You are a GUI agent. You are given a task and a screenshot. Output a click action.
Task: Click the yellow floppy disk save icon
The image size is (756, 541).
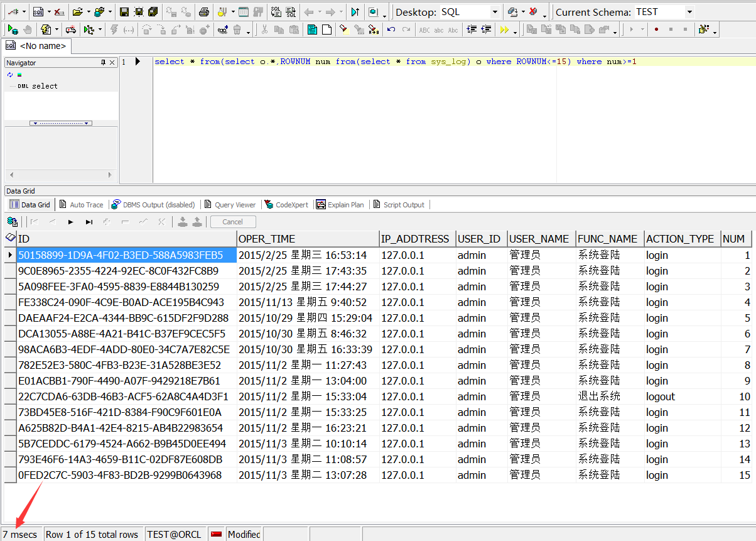(x=124, y=12)
